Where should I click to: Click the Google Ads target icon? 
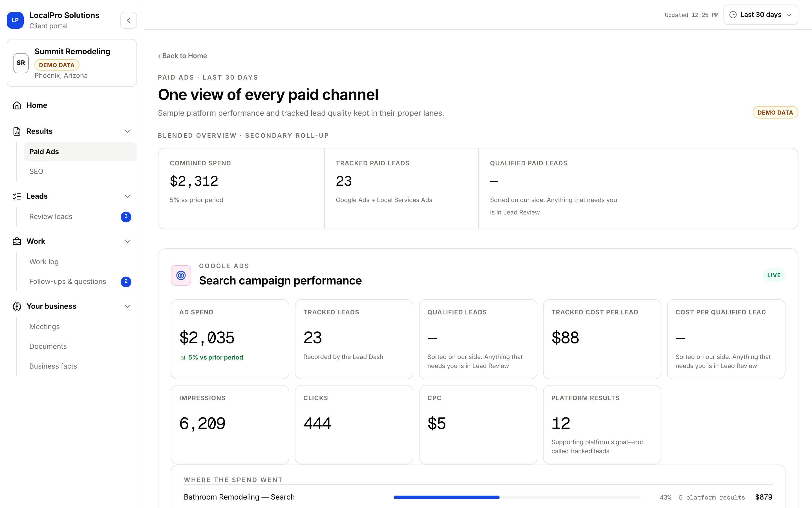tap(181, 275)
